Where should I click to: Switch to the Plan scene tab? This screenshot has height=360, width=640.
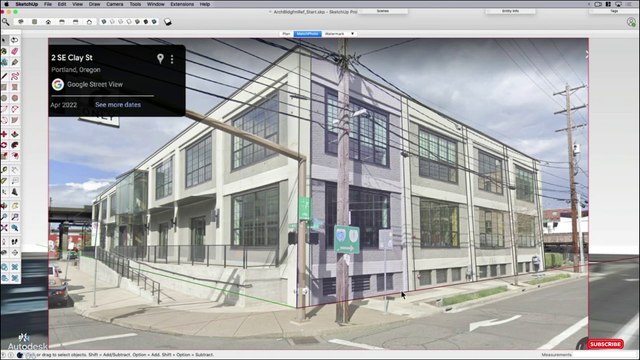coord(287,34)
